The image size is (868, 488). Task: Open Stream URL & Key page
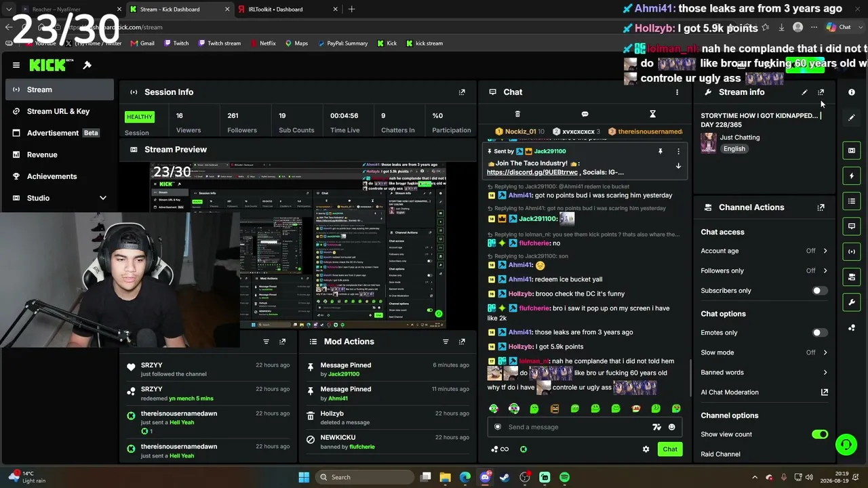pos(60,111)
